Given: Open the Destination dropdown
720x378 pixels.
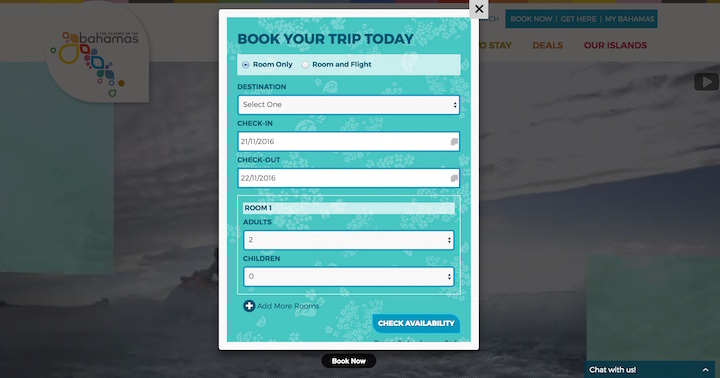Looking at the screenshot, I should [349, 105].
